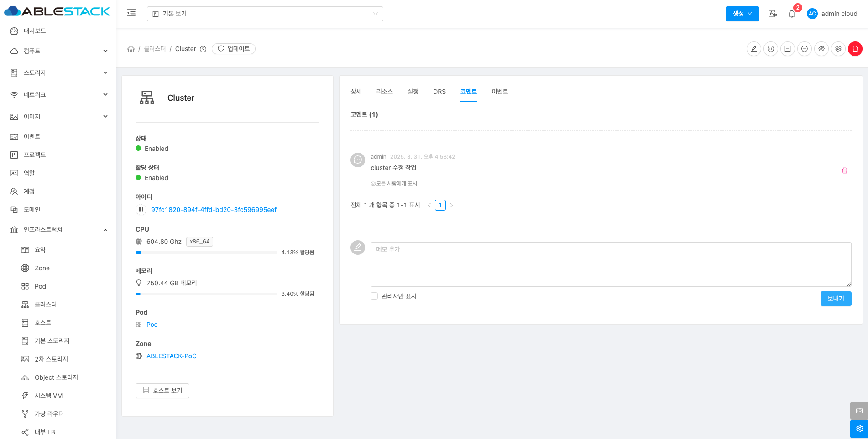The image size is (868, 439).
Task: Open 프로젝트 in the sidebar
Action: (35, 155)
